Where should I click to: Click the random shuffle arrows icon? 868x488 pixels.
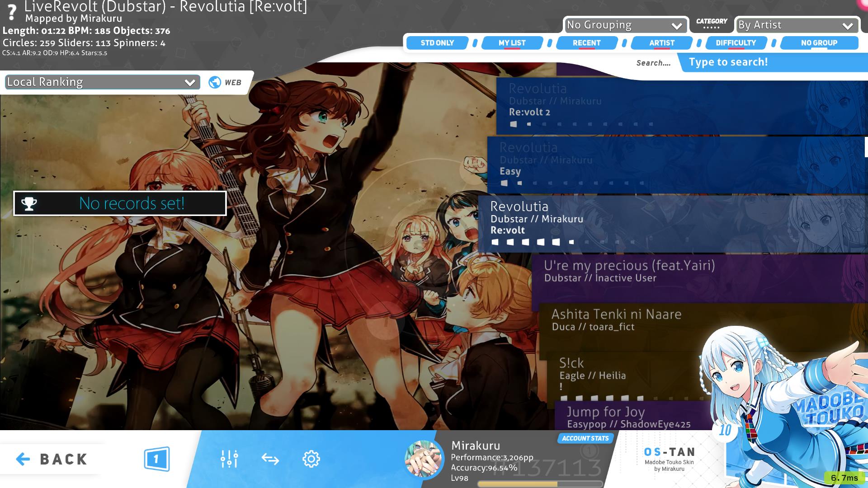[x=270, y=459]
